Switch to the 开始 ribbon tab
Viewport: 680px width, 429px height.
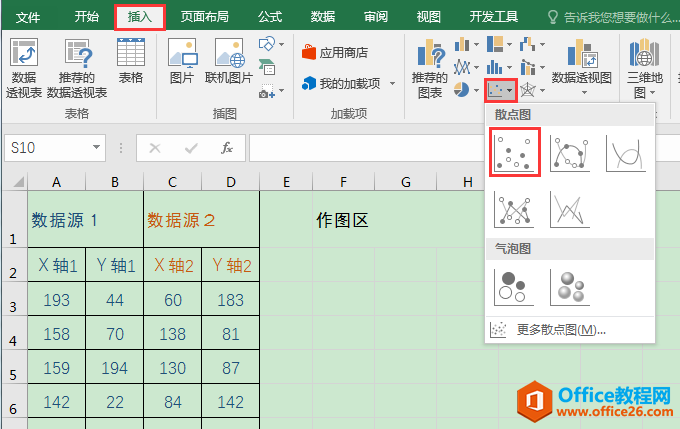87,17
